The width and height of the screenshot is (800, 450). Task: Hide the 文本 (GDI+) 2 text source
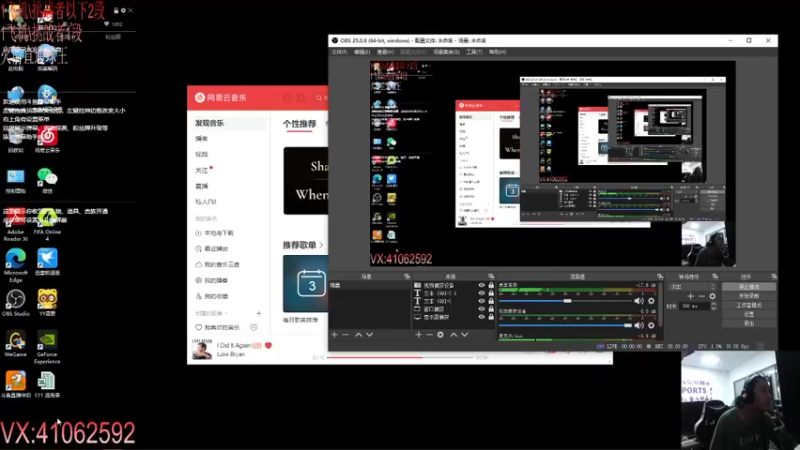[x=481, y=293]
